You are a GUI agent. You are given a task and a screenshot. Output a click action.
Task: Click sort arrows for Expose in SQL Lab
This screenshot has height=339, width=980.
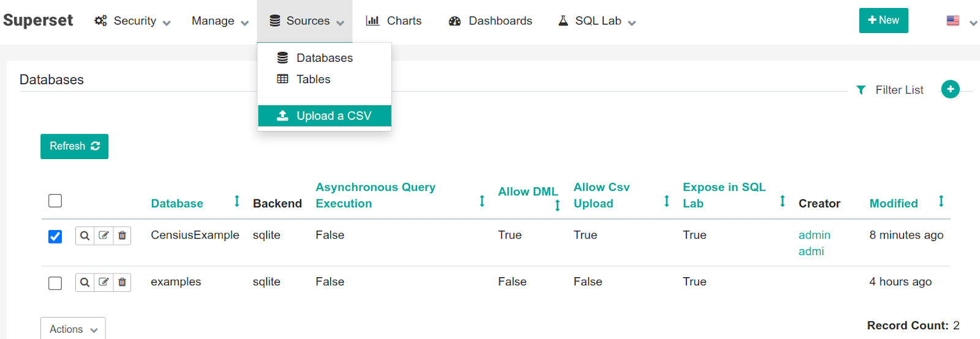point(782,201)
